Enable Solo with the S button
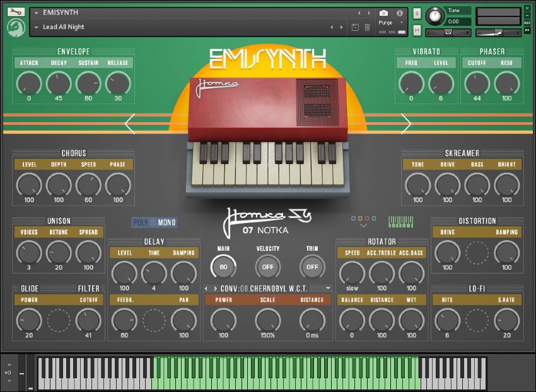 417,13
